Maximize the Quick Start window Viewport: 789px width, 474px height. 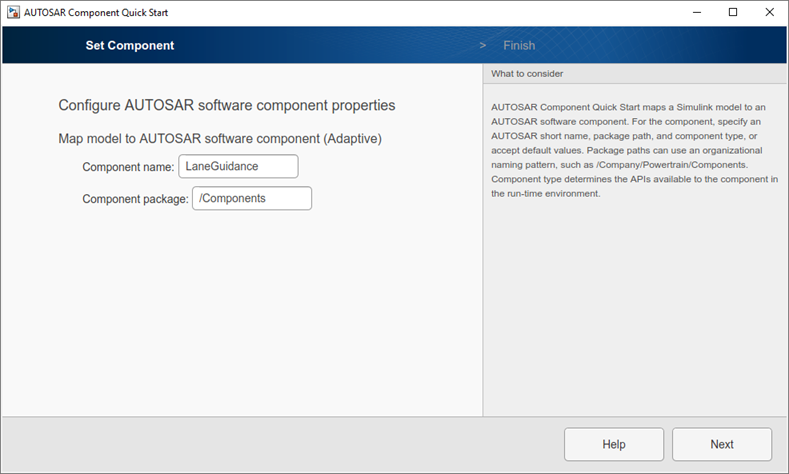pyautogui.click(x=732, y=13)
